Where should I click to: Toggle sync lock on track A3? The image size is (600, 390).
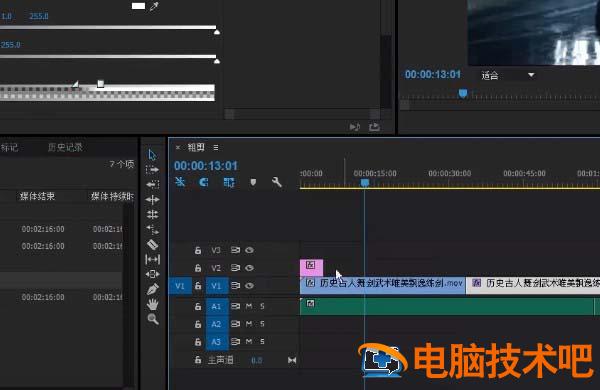click(235, 341)
